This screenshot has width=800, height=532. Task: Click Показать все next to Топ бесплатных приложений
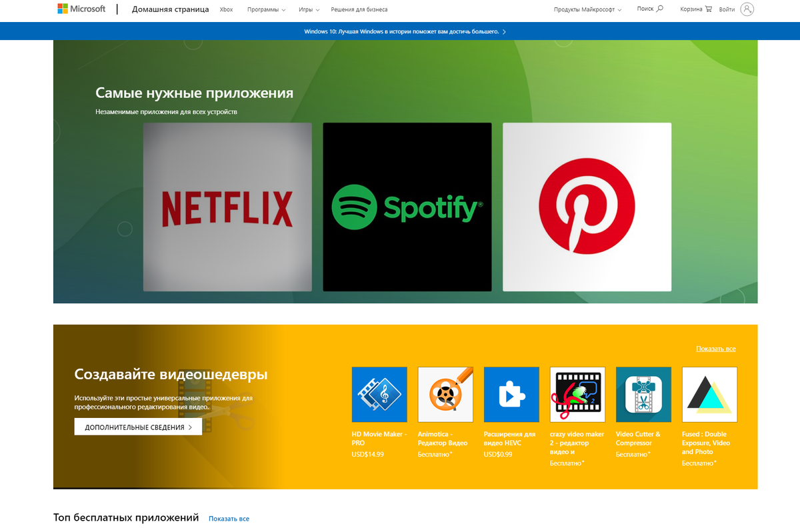point(229,519)
